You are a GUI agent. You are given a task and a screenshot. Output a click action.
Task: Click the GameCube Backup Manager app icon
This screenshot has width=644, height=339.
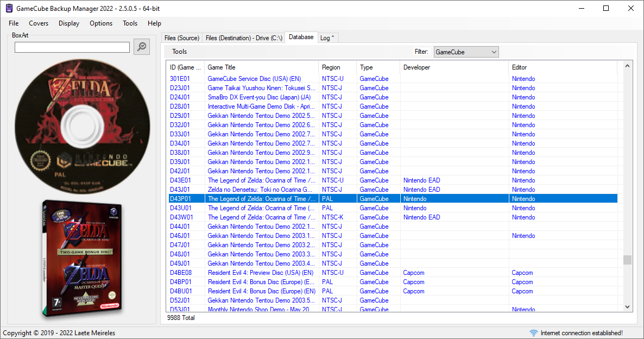pyautogui.click(x=9, y=8)
